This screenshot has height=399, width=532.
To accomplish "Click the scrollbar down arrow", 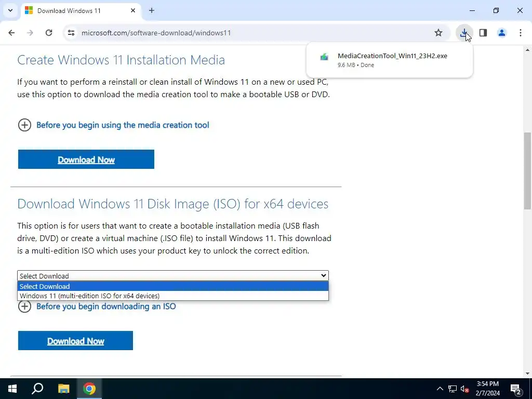I will (x=527, y=374).
